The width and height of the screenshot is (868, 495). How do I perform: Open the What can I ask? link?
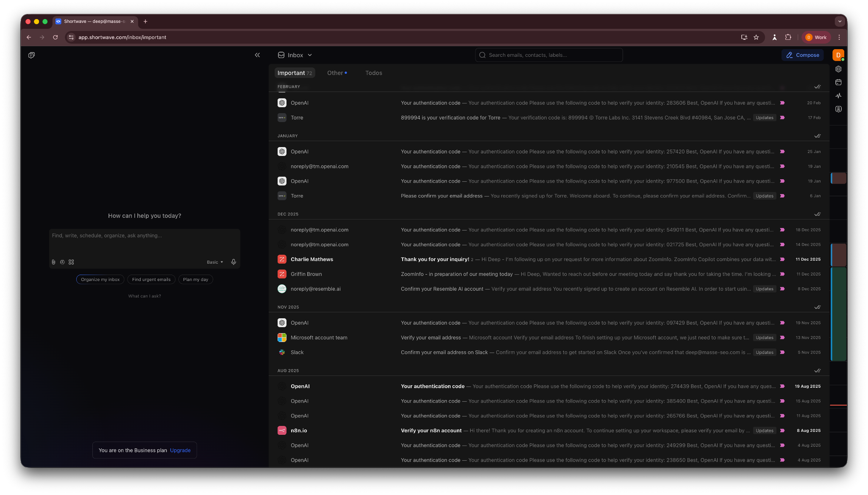pyautogui.click(x=145, y=296)
